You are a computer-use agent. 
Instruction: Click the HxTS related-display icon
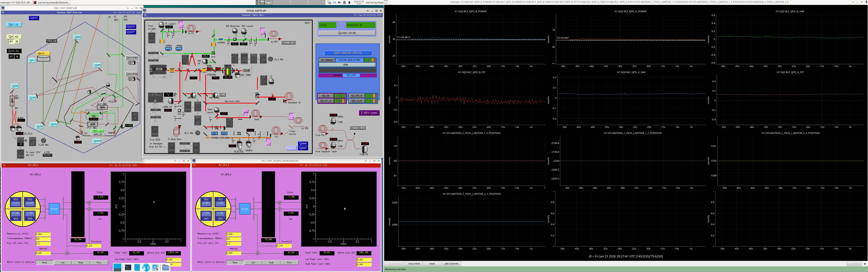tap(44, 53)
